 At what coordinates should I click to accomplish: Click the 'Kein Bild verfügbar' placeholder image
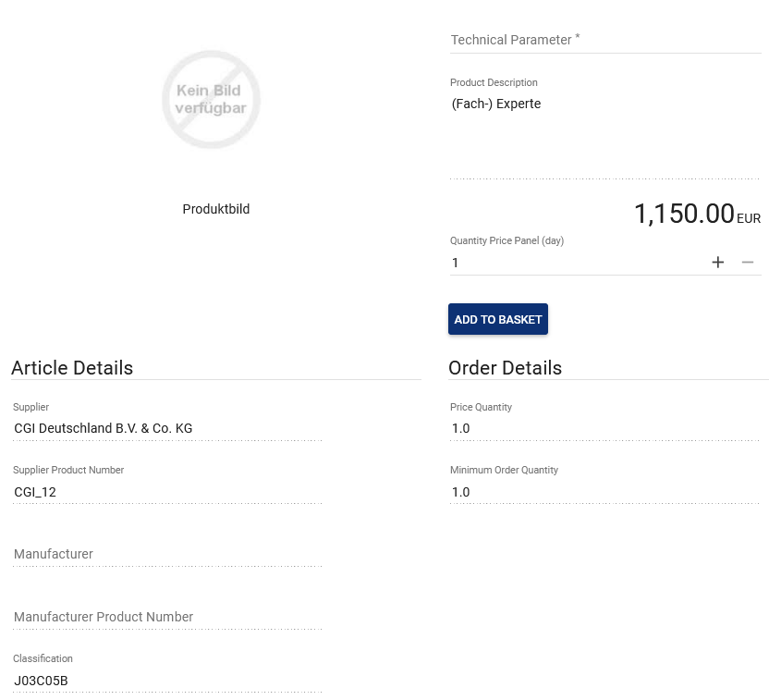(x=212, y=100)
